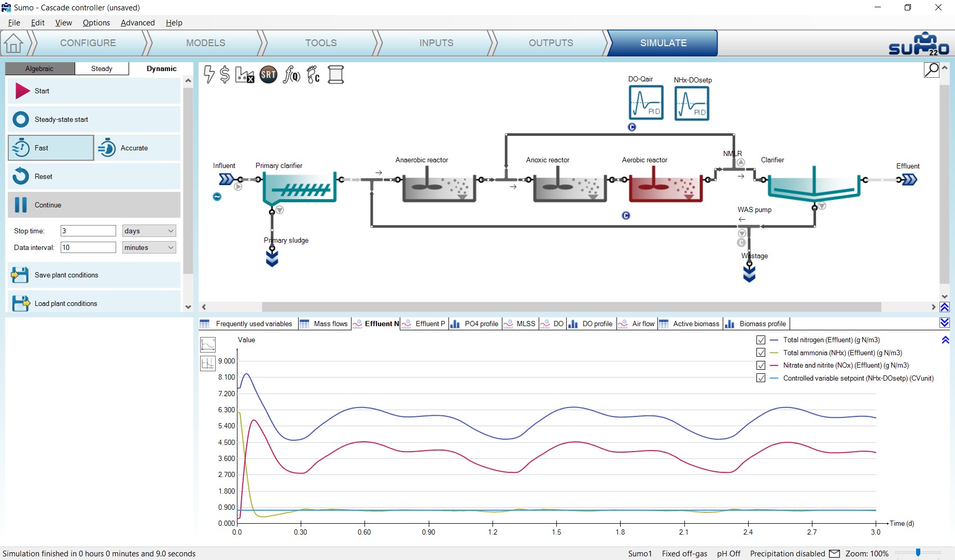Select the Influent unit icon
Viewport: 955px width, 560px height.
coord(226,179)
